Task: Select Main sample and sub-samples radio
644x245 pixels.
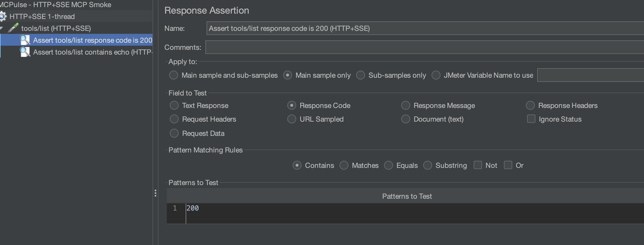Action: coord(174,75)
